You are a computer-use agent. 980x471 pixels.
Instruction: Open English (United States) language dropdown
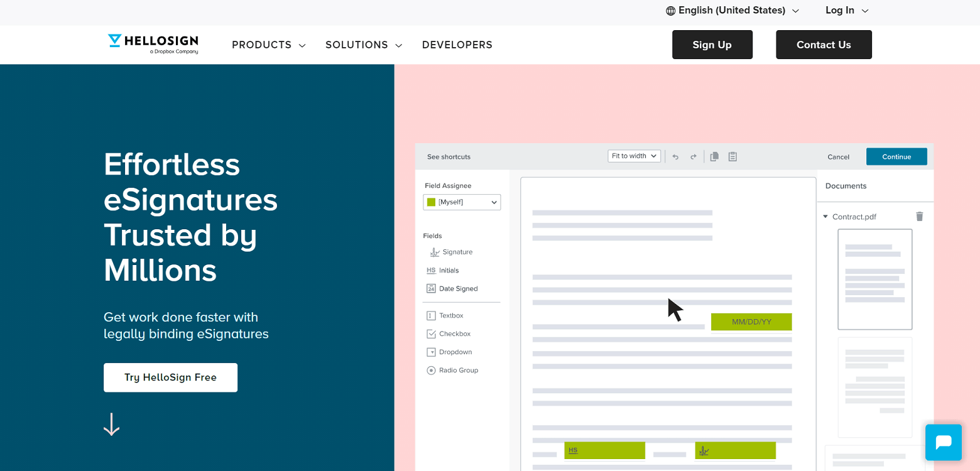point(732,11)
